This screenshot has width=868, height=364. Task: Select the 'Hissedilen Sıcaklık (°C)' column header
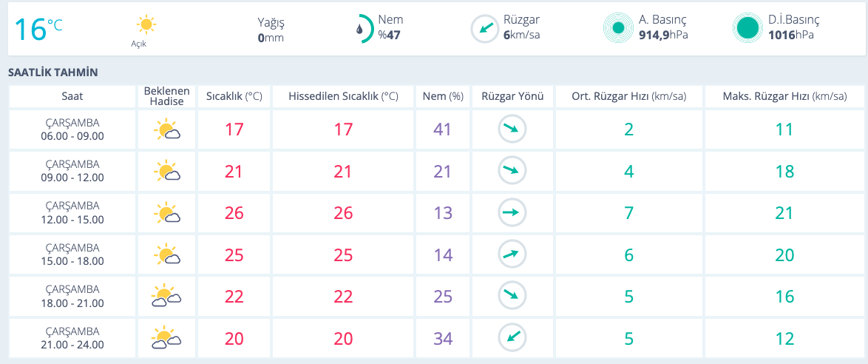pyautogui.click(x=343, y=97)
